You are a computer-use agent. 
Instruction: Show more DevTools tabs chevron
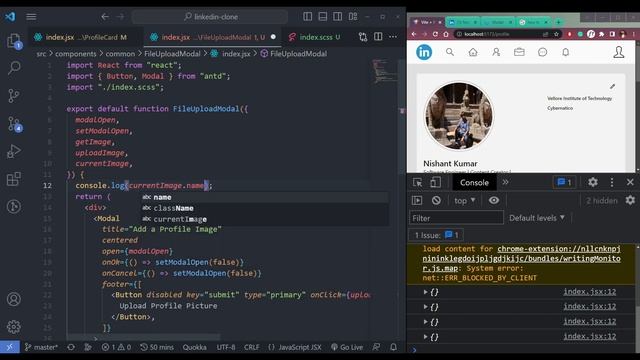coord(505,182)
